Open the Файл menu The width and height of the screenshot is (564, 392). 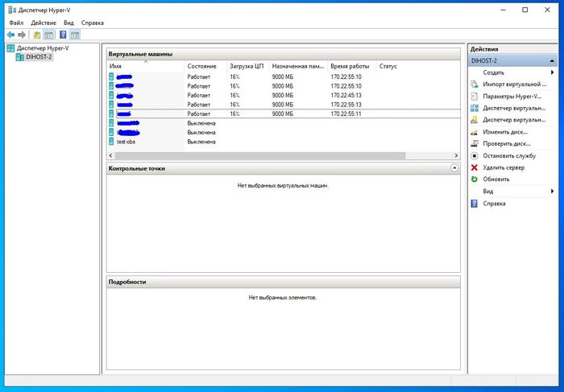click(16, 23)
